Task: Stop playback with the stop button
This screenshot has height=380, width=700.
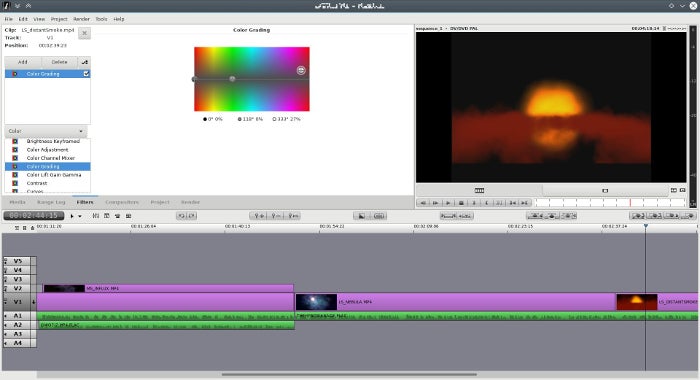Action: click(461, 203)
